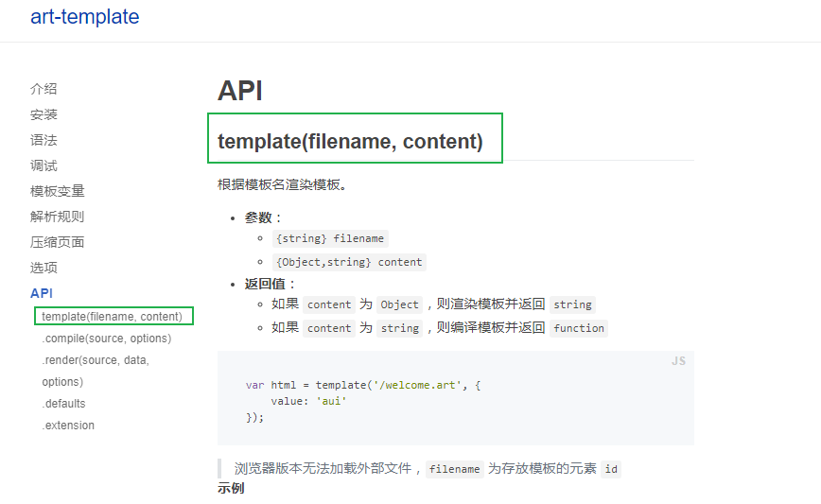Click the {string} filename parameter code
The height and width of the screenshot is (504, 821).
click(330, 238)
